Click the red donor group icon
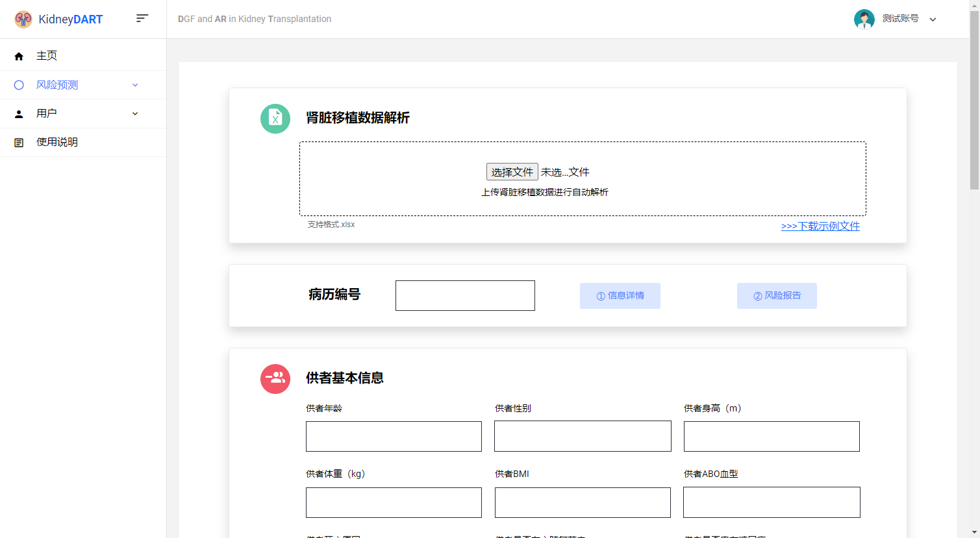980x538 pixels. pyautogui.click(x=275, y=379)
